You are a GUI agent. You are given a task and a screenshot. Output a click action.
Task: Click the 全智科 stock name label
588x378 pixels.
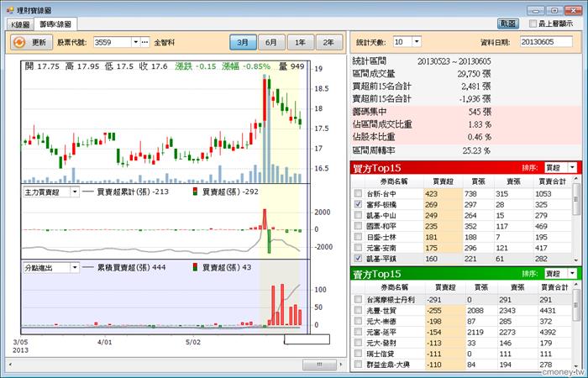[x=165, y=42]
